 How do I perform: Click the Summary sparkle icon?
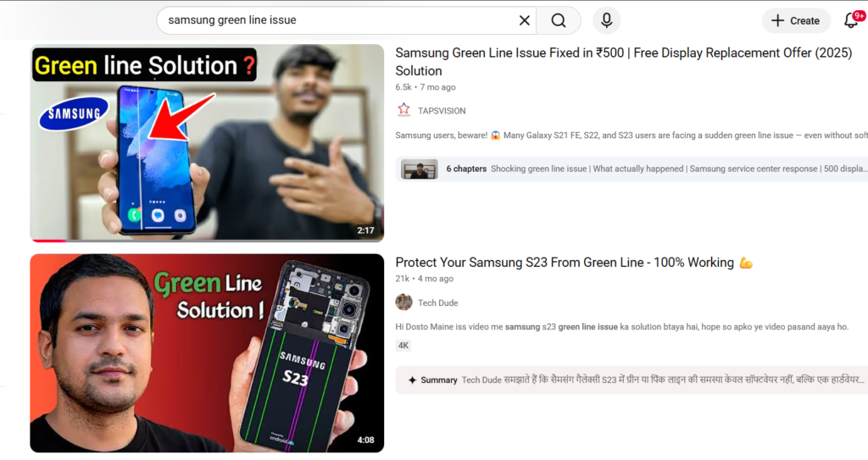click(412, 380)
